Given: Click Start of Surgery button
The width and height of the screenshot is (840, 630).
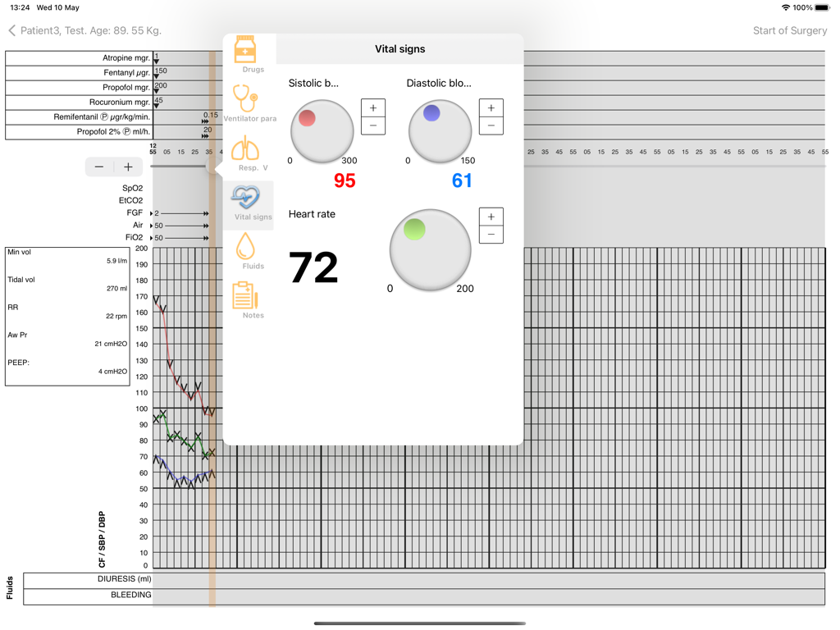Looking at the screenshot, I should point(790,30).
